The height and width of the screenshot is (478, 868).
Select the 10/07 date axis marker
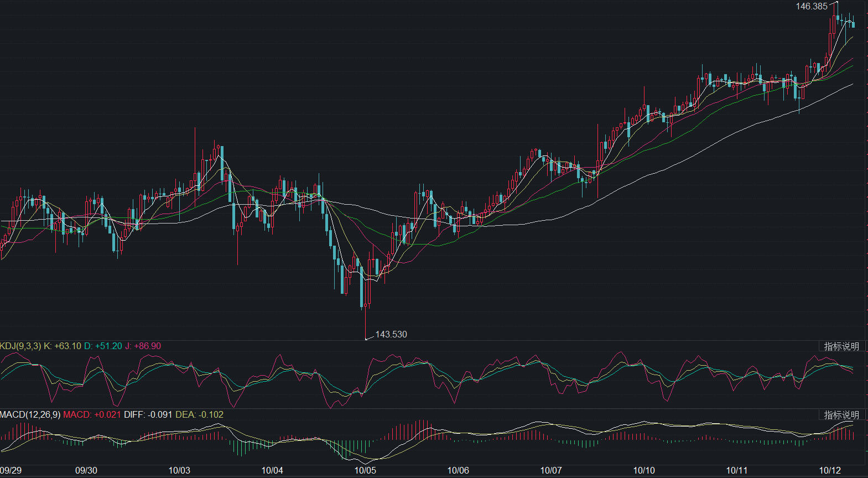(x=551, y=471)
